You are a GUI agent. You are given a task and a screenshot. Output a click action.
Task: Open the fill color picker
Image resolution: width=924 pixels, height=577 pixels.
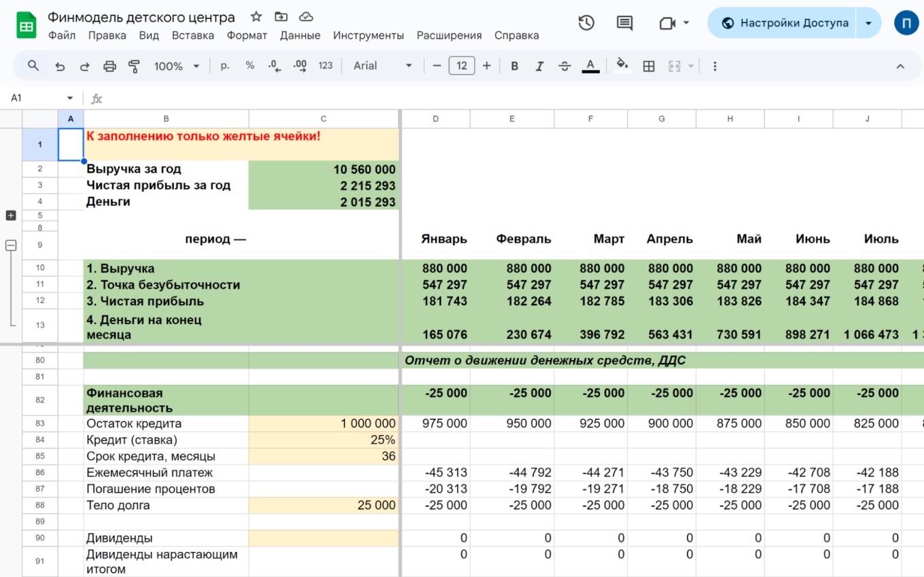click(x=622, y=66)
